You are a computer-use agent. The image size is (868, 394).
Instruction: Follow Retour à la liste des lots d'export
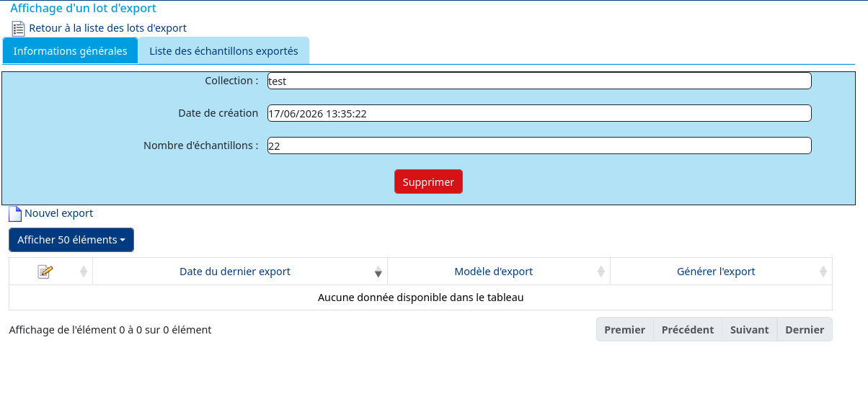click(x=107, y=28)
